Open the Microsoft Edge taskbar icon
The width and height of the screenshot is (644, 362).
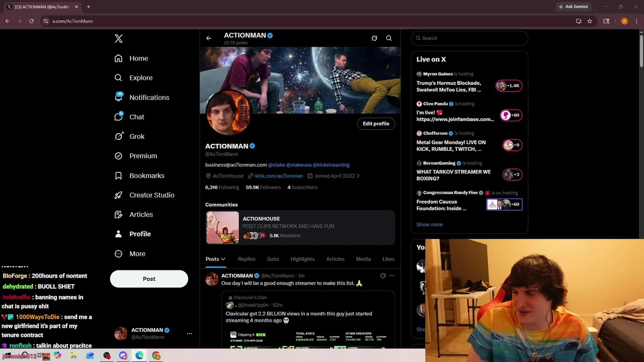point(139,356)
